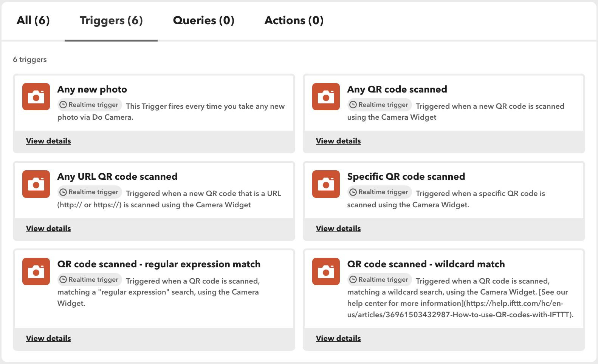Click camera icon for wildcard match trigger

click(x=326, y=271)
